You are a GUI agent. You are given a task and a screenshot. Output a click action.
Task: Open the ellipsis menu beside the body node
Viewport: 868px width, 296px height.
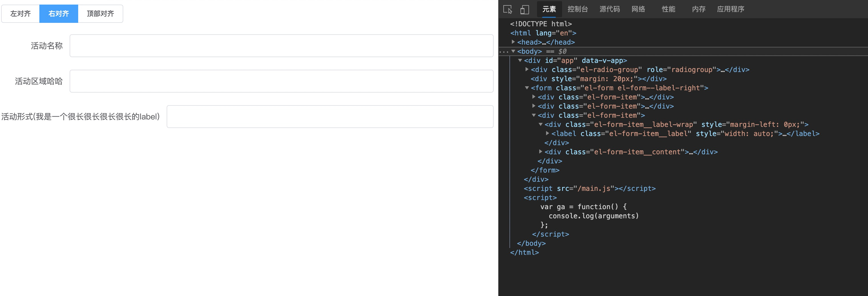coord(504,52)
